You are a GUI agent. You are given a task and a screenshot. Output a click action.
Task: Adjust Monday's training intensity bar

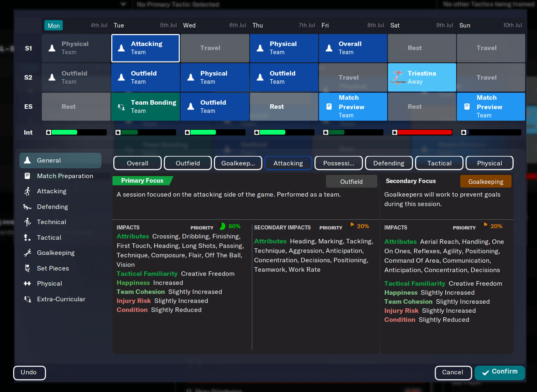(76, 132)
